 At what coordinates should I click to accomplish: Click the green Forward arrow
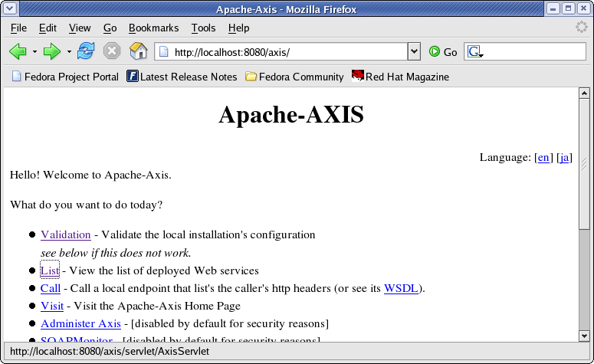coord(52,51)
